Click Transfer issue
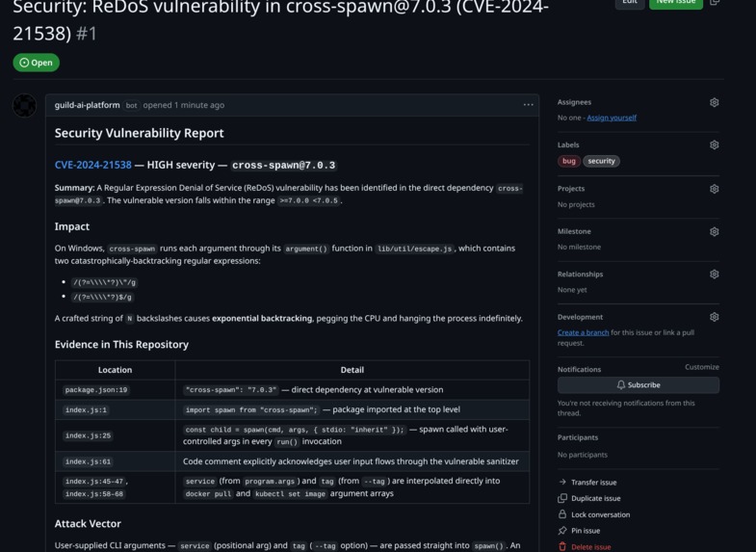 (593, 482)
